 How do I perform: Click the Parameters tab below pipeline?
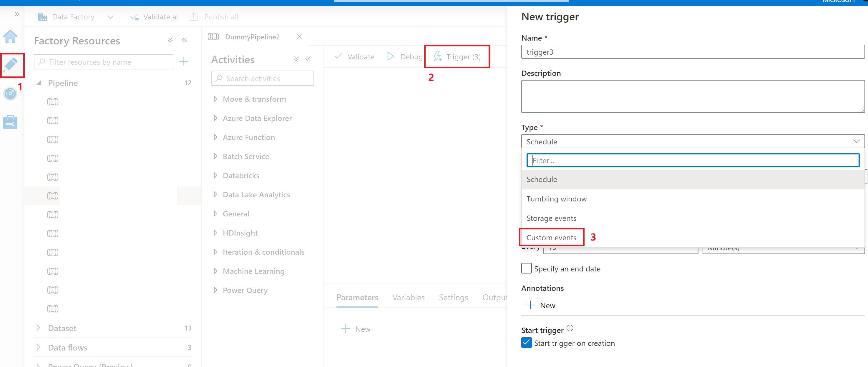click(357, 297)
